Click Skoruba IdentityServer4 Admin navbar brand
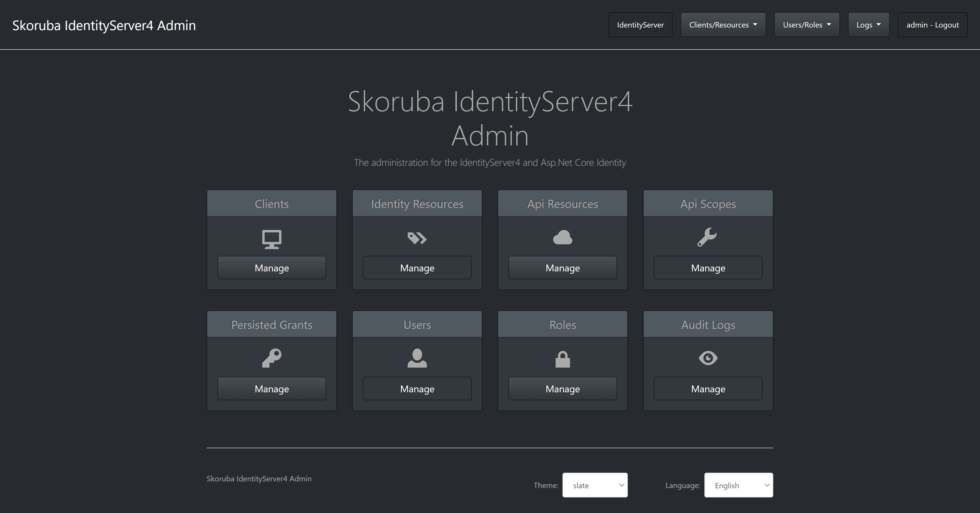Screen dimensions: 980x513 tap(104, 25)
